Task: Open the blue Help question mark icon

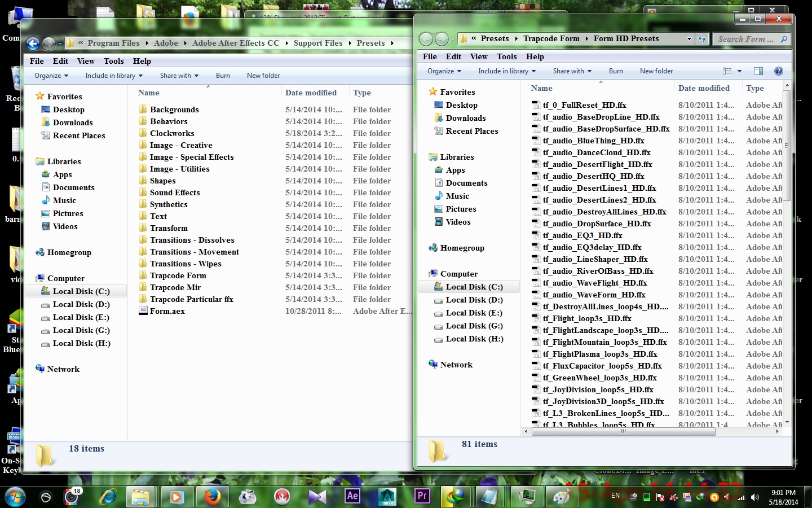Action: [x=779, y=71]
